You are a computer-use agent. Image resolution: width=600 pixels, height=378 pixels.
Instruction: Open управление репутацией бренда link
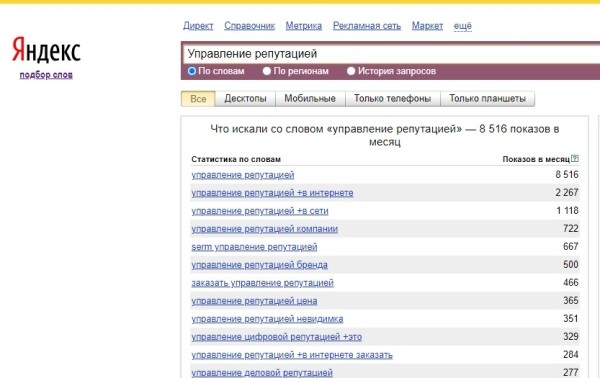click(259, 265)
